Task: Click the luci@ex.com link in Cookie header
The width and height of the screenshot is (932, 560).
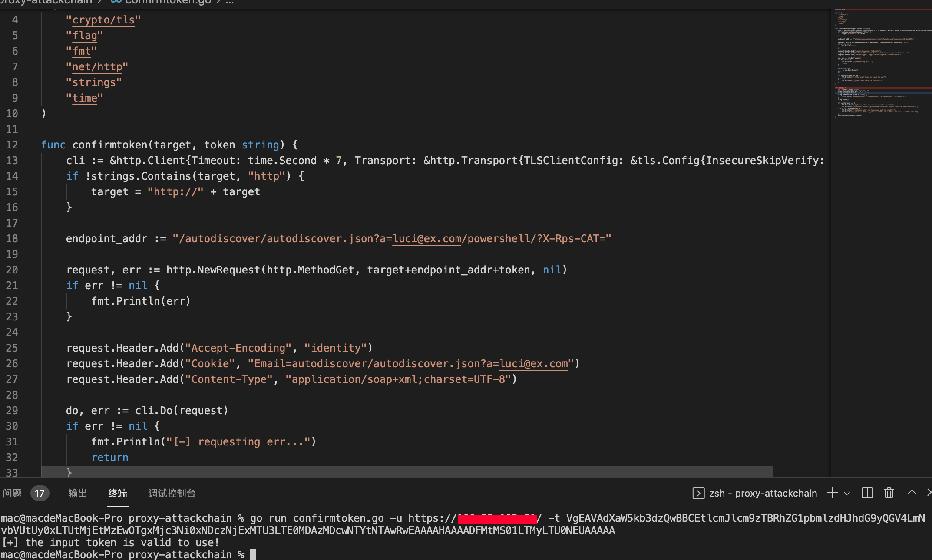Action: click(533, 364)
